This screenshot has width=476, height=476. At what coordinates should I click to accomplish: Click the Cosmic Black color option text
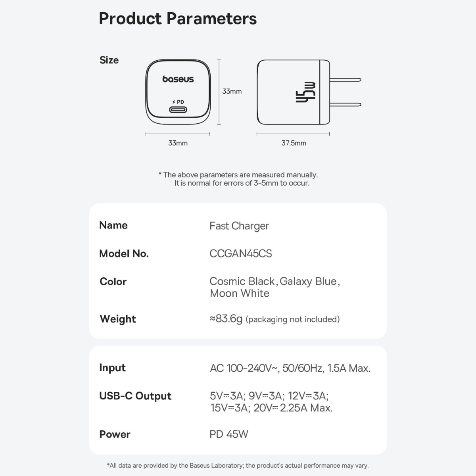[242, 281]
